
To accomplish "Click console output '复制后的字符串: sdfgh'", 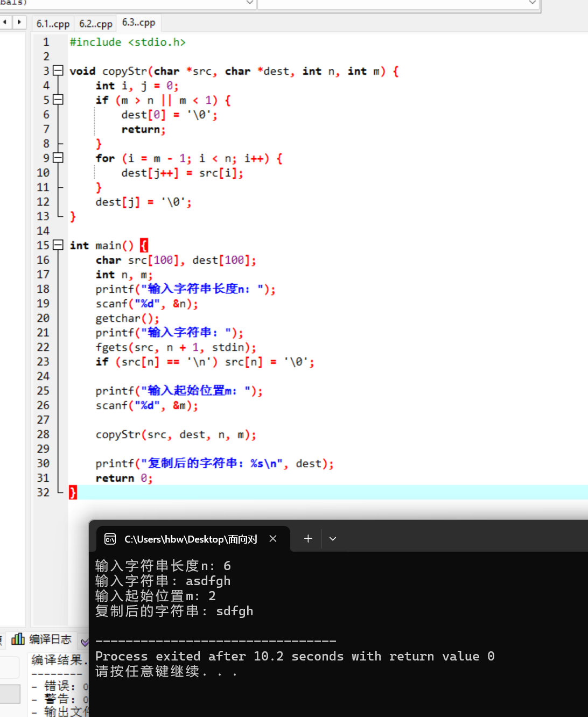I will [174, 611].
